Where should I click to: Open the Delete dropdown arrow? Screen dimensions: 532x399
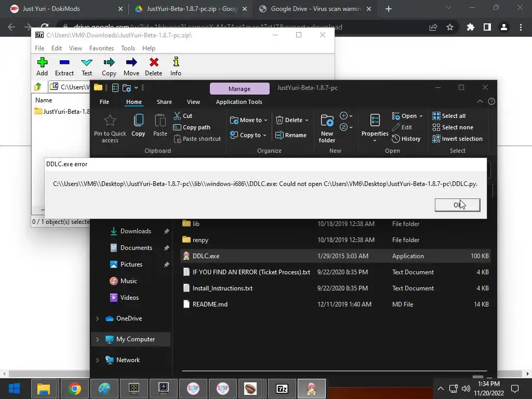(307, 120)
